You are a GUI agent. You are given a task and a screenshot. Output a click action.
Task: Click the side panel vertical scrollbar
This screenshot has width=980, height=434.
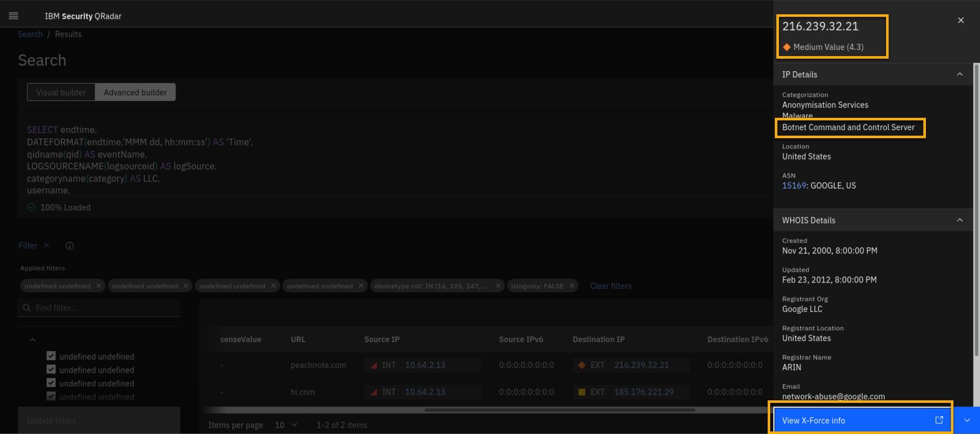pos(976,209)
